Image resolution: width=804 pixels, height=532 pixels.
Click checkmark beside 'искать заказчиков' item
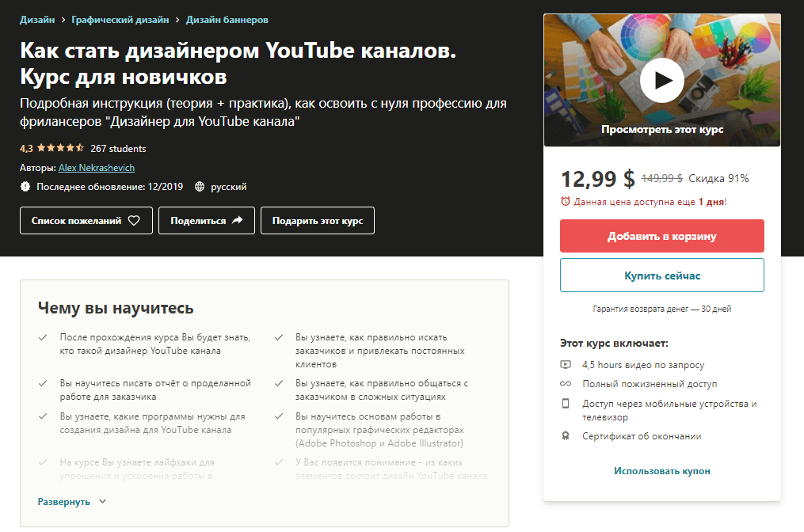(x=279, y=337)
